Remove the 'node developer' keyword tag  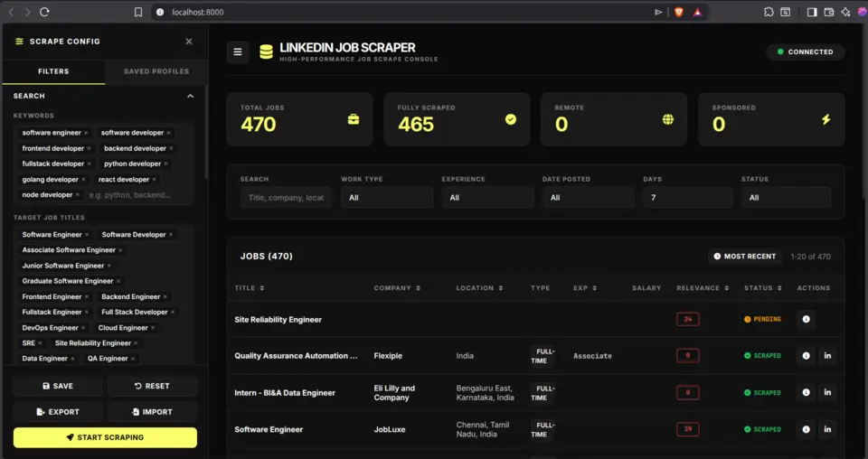[78, 194]
